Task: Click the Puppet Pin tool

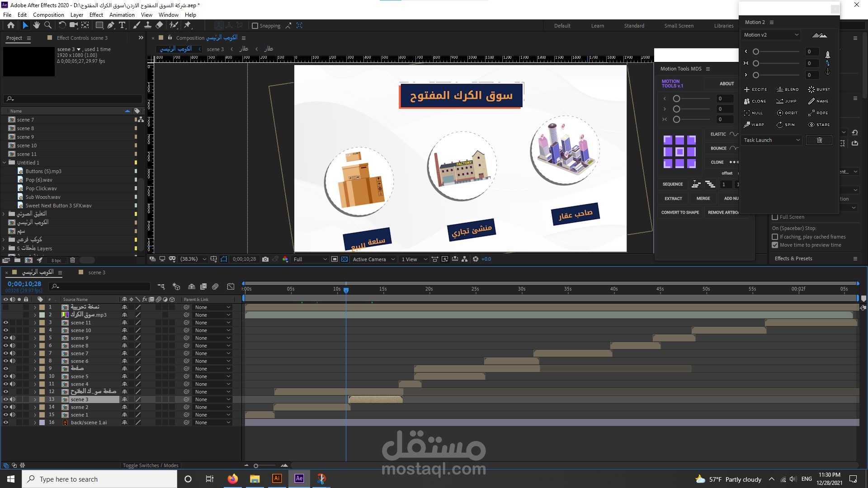Action: coord(188,25)
